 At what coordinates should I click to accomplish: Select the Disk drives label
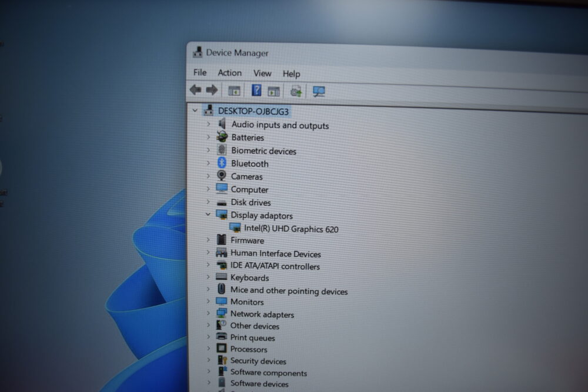(x=250, y=202)
